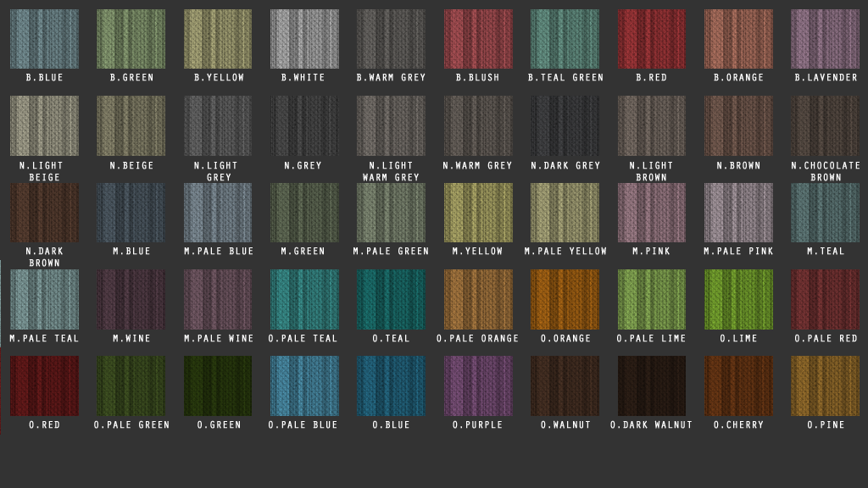Choose the O.PALE RED swatch
This screenshot has height=488, width=868.
pos(825,299)
